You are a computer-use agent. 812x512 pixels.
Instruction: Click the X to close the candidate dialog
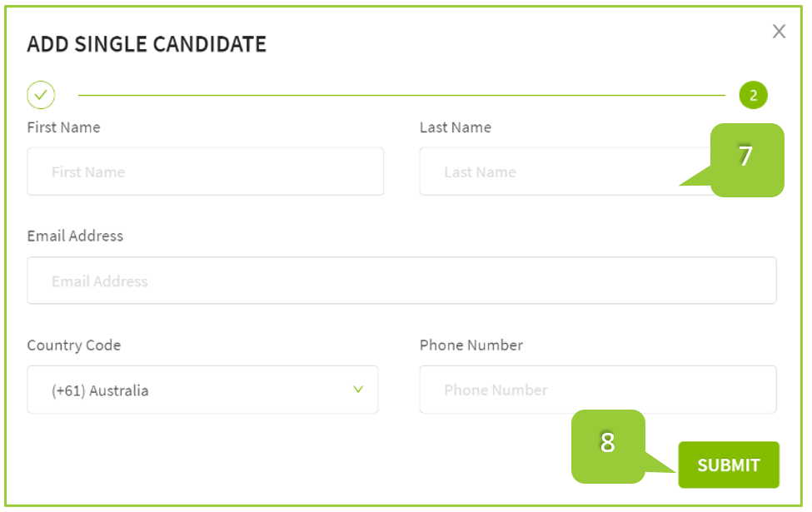pyautogui.click(x=779, y=32)
